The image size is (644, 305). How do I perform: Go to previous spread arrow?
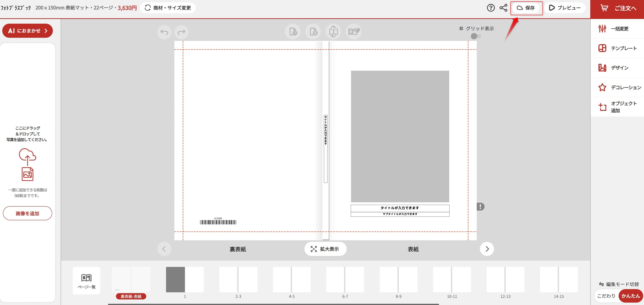click(164, 249)
